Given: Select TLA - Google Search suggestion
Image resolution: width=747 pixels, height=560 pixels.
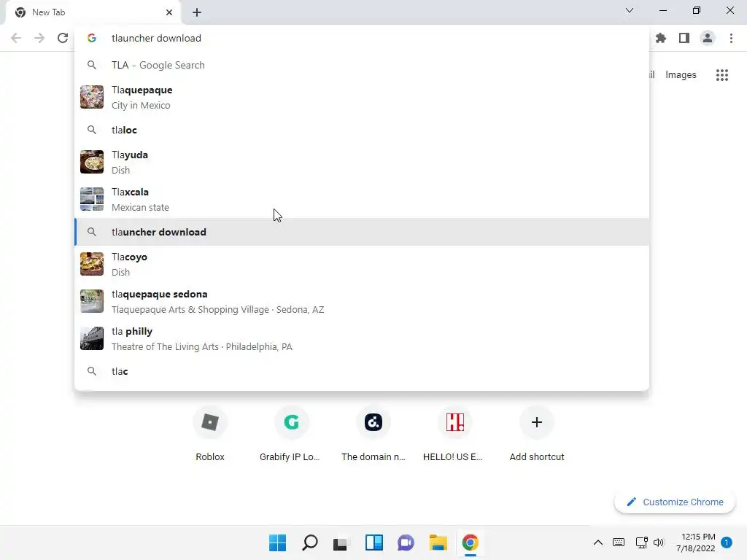Looking at the screenshot, I should [362, 65].
